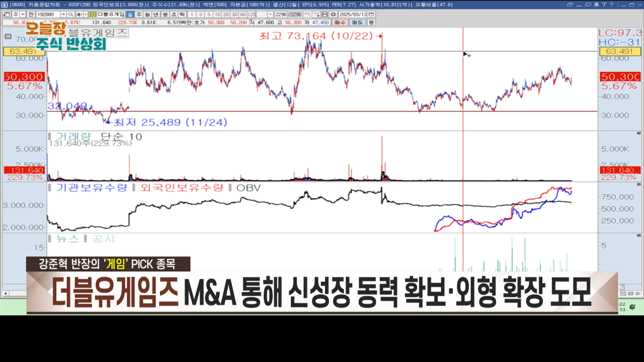Open the custom interval dropdown arrow
Screen dimensions: 644x362
pos(271,15)
